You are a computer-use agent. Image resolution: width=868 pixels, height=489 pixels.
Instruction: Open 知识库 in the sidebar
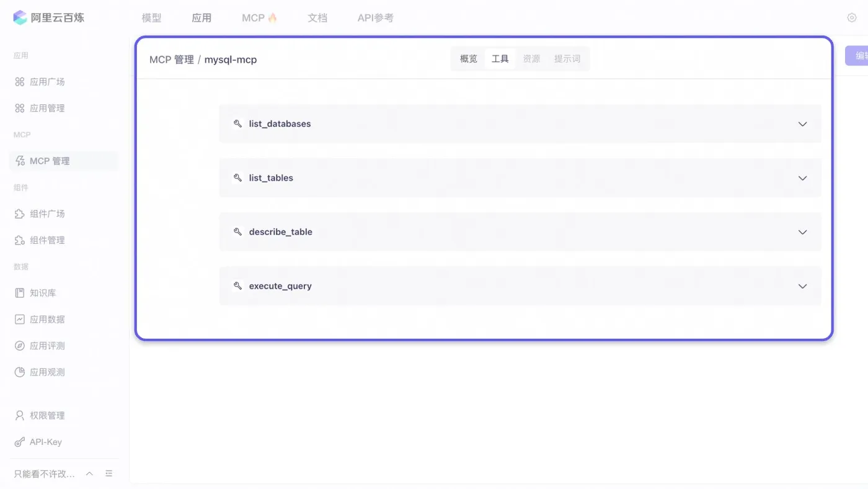pyautogui.click(x=43, y=293)
